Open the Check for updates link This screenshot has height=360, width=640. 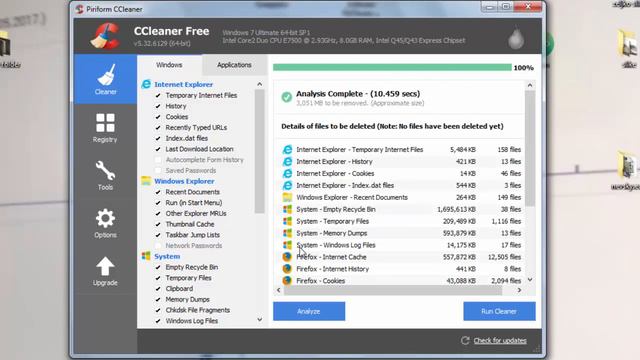point(500,340)
